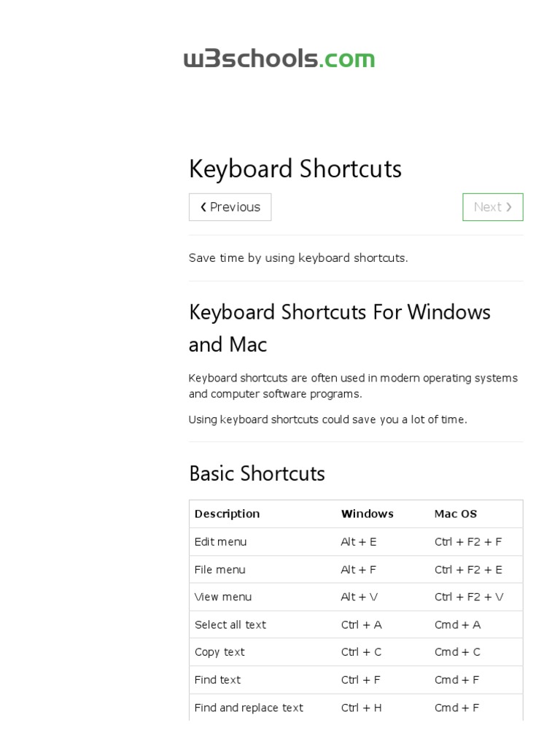This screenshot has height=747, width=560.
Task: Click the Cmd + C shortcut cell
Action: click(457, 652)
